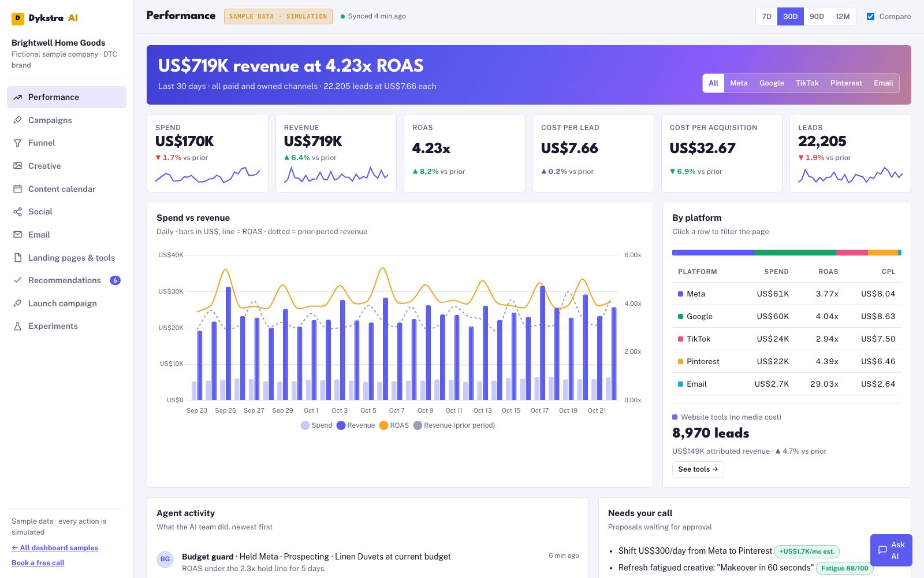
Task: Click Meta segment of platform spend bar
Action: (713, 253)
